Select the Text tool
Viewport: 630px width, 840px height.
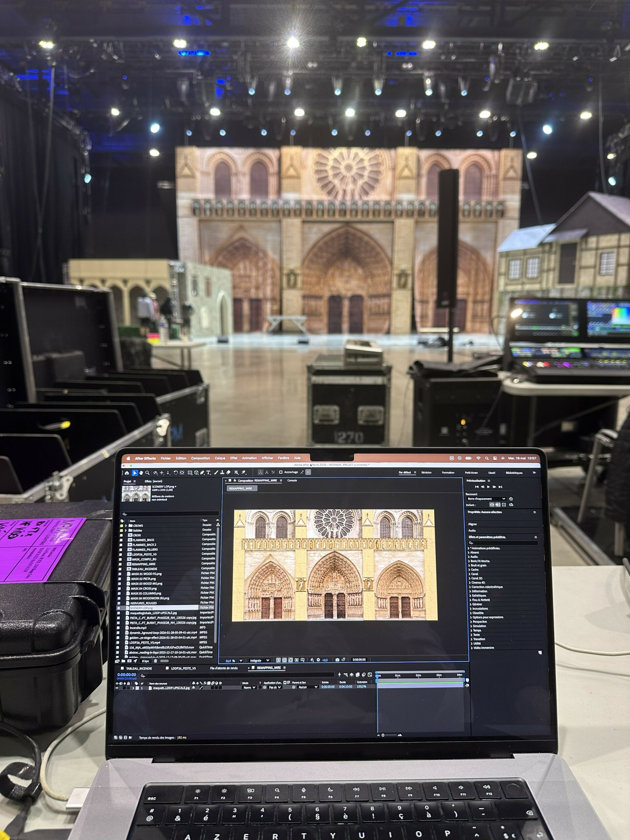tap(208, 473)
